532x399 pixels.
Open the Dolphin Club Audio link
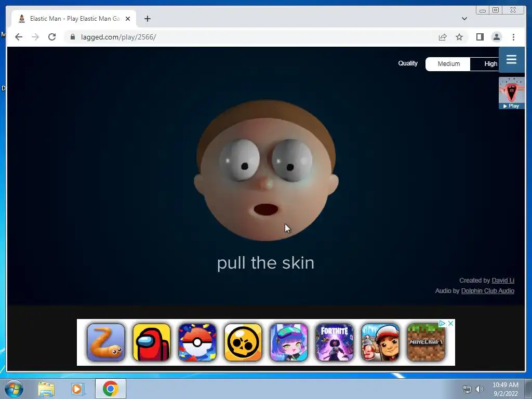[x=487, y=291]
